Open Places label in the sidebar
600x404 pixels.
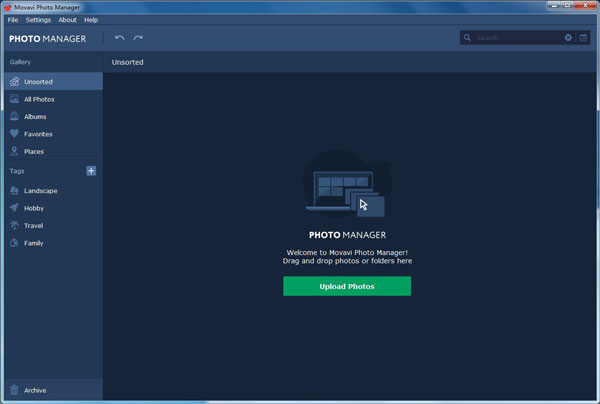(34, 152)
